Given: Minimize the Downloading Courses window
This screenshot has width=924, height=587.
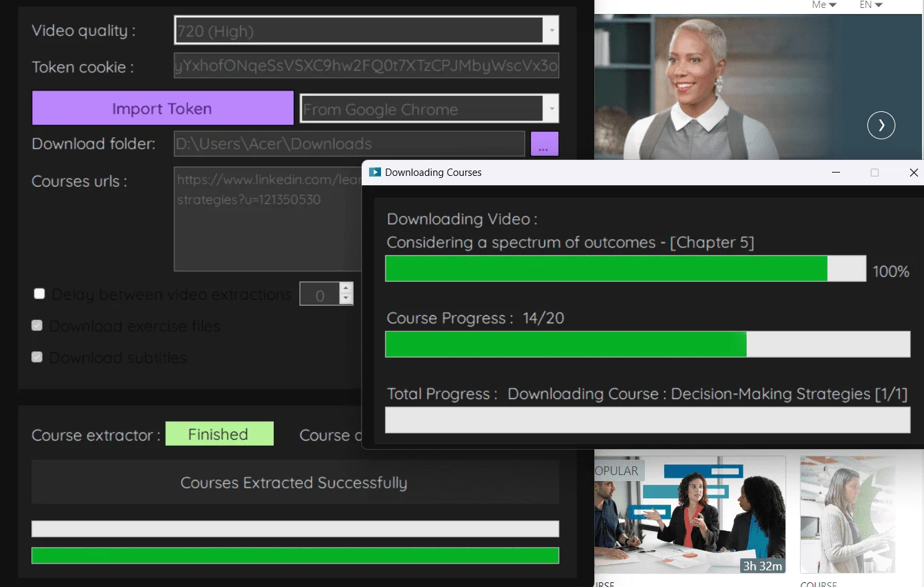Looking at the screenshot, I should (x=836, y=173).
